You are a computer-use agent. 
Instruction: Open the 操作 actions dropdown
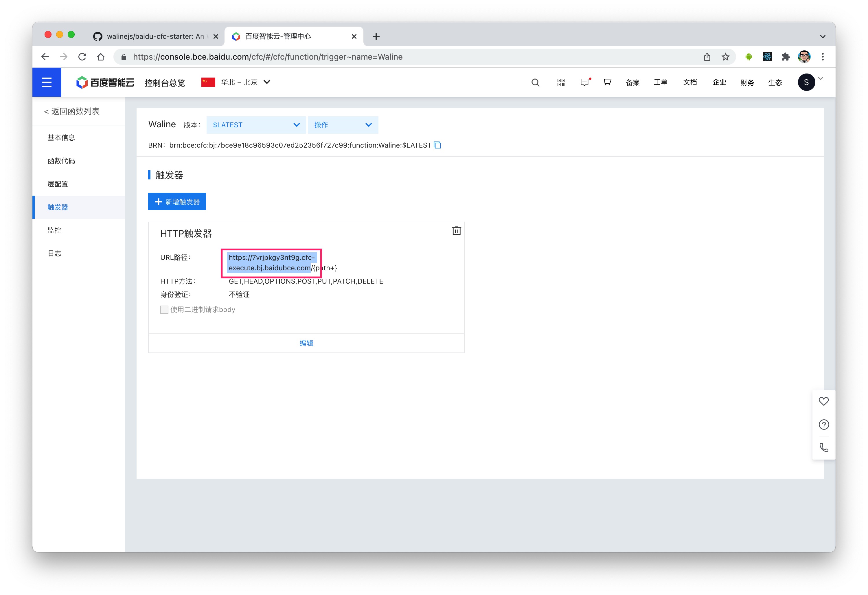343,125
